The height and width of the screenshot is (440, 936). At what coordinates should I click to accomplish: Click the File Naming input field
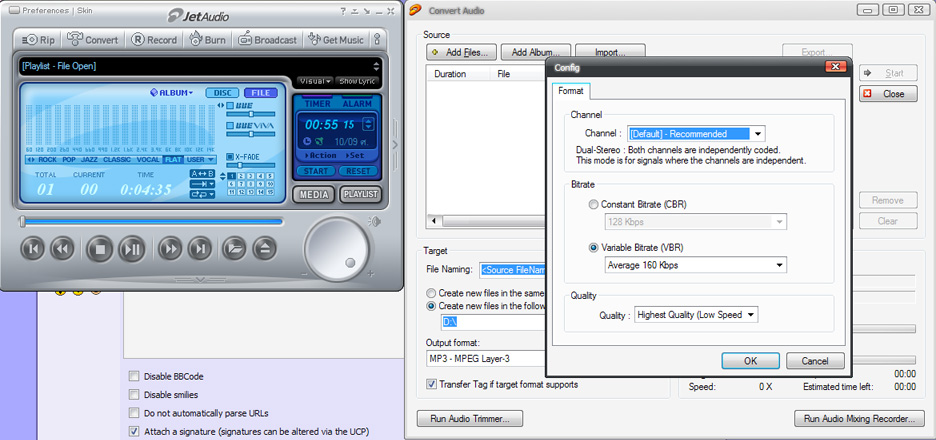[x=513, y=270]
